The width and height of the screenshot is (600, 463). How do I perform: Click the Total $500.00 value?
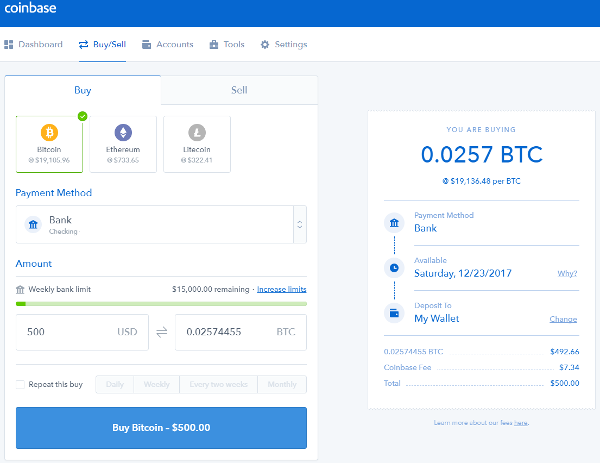[x=564, y=383]
